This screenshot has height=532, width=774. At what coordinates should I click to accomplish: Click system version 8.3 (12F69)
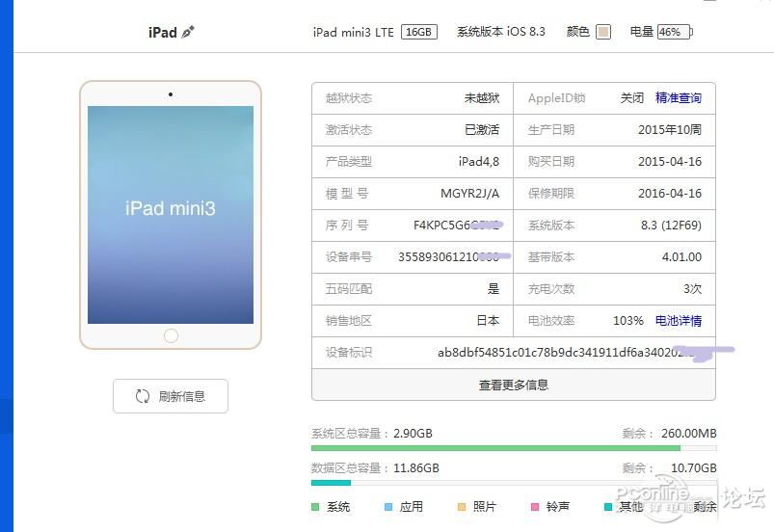[x=671, y=225]
